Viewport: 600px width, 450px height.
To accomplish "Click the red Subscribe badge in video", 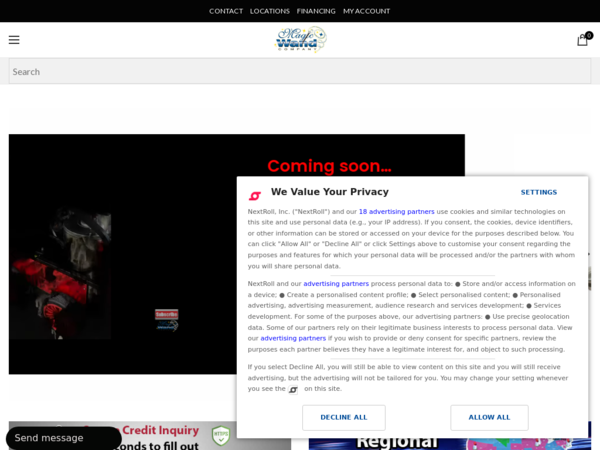I will [x=166, y=314].
